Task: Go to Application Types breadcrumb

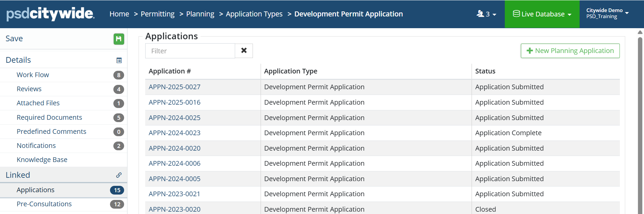Action: click(x=254, y=14)
